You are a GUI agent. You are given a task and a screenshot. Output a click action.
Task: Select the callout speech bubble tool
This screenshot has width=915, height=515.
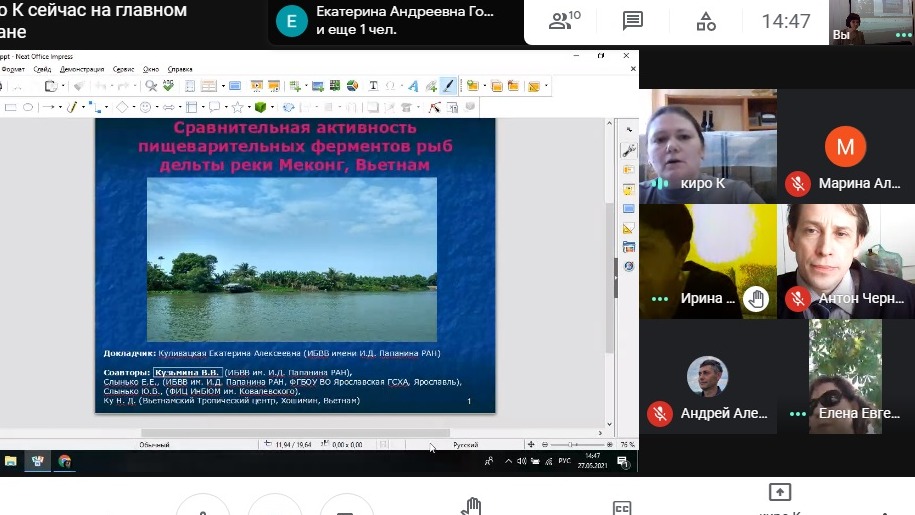point(215,107)
